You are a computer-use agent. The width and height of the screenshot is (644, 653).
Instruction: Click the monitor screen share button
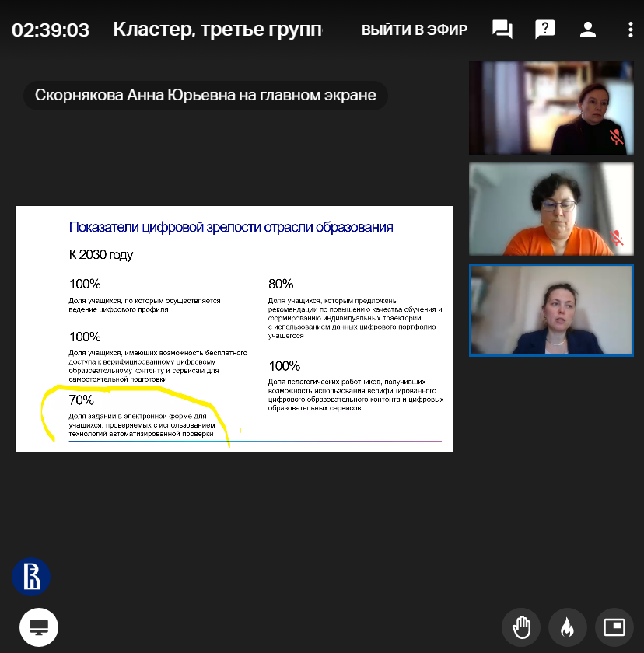click(x=39, y=627)
